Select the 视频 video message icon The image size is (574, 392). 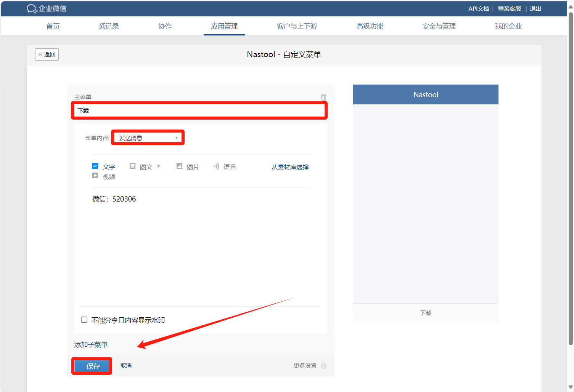tap(95, 176)
